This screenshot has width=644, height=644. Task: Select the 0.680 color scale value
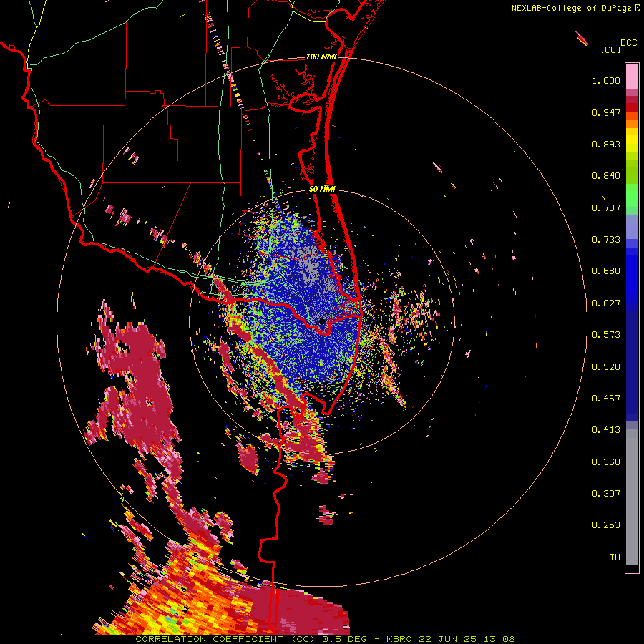[606, 271]
